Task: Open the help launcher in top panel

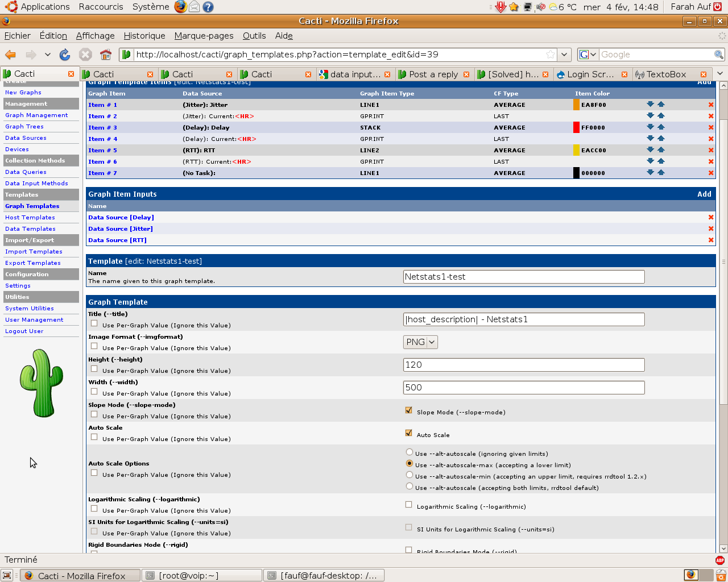Action: (x=208, y=7)
